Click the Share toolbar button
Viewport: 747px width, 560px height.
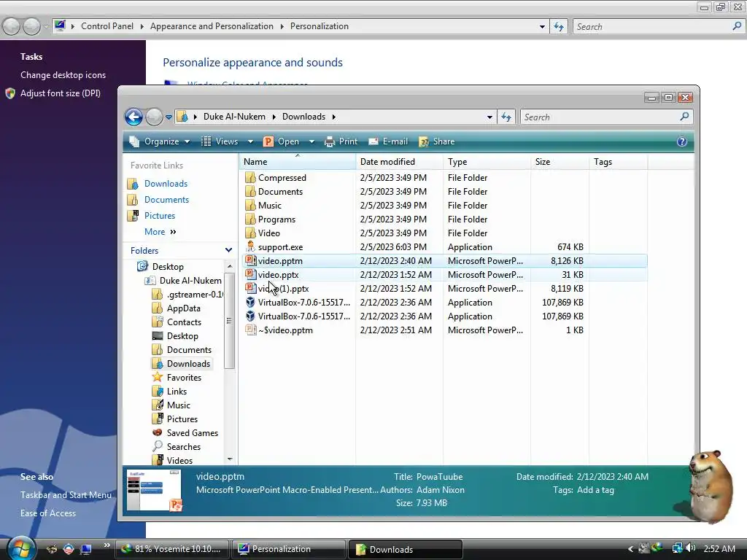[x=436, y=141]
